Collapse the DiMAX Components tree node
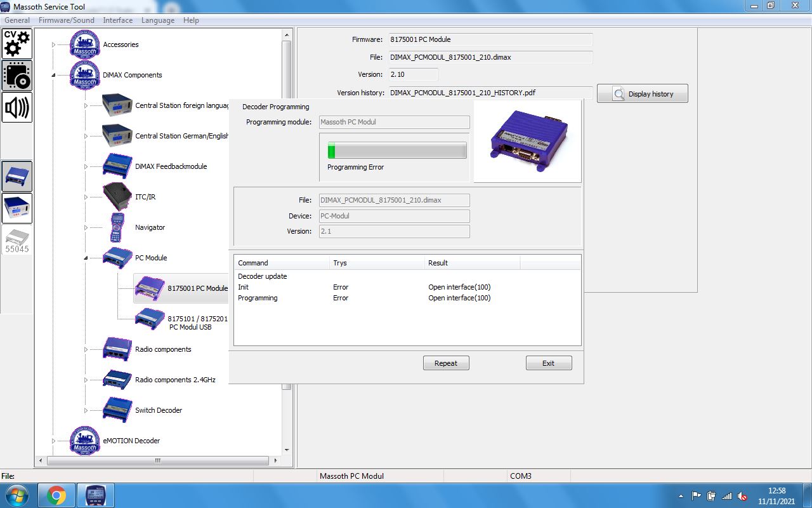This screenshot has height=508, width=812. click(x=54, y=75)
